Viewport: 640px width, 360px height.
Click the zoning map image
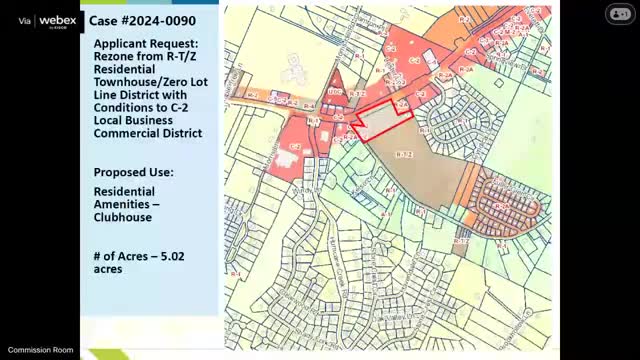388,178
